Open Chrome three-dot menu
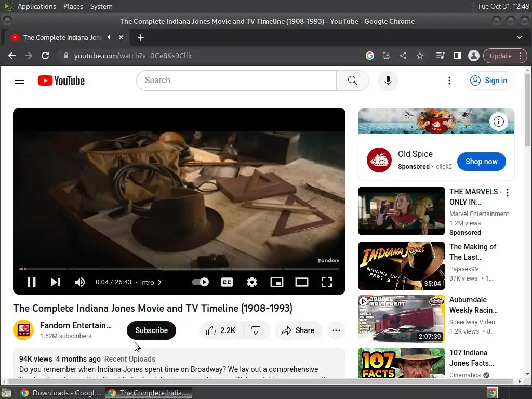 pos(521,56)
